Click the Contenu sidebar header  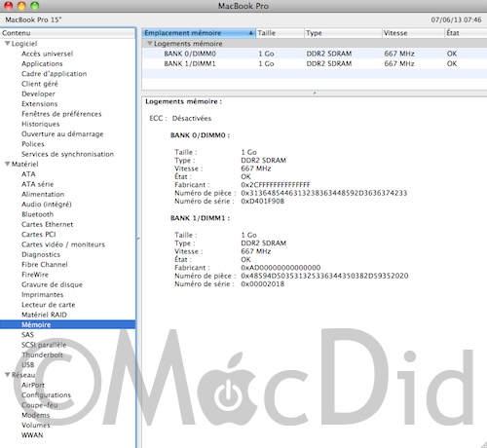[x=67, y=33]
